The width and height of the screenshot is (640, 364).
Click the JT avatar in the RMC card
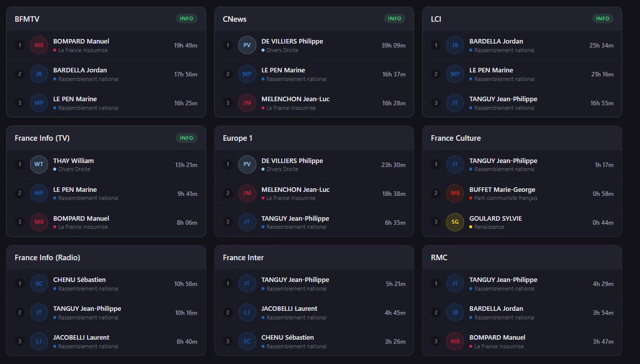pos(455,284)
